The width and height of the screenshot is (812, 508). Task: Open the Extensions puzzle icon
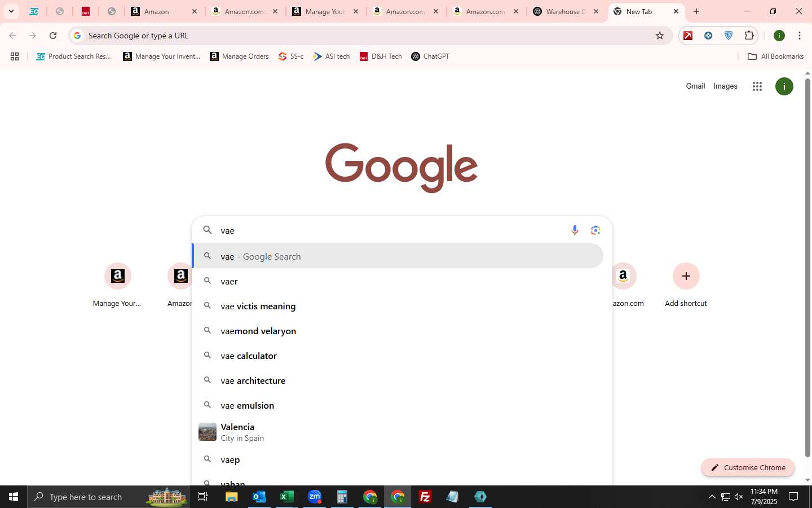pos(749,36)
